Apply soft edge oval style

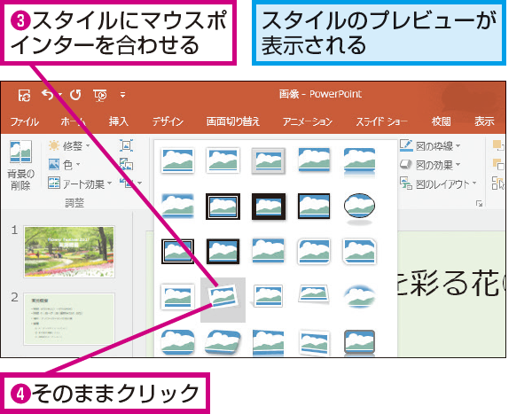[359, 296]
